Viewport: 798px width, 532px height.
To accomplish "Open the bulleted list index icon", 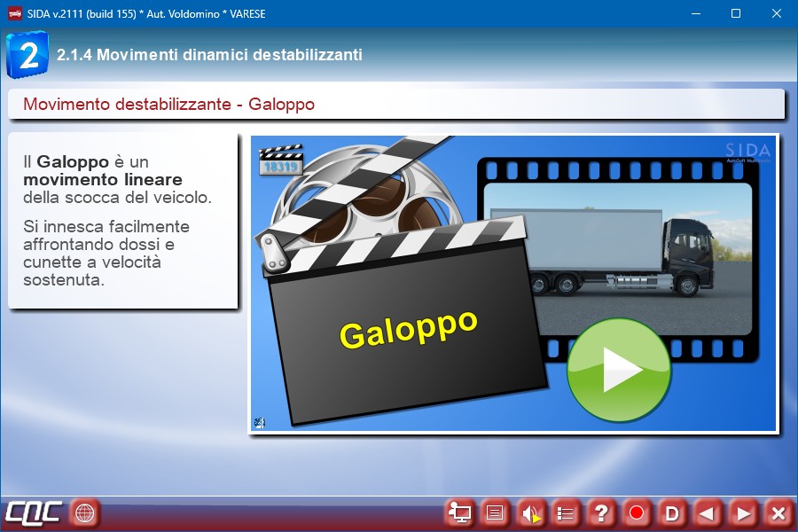I will 566,512.
